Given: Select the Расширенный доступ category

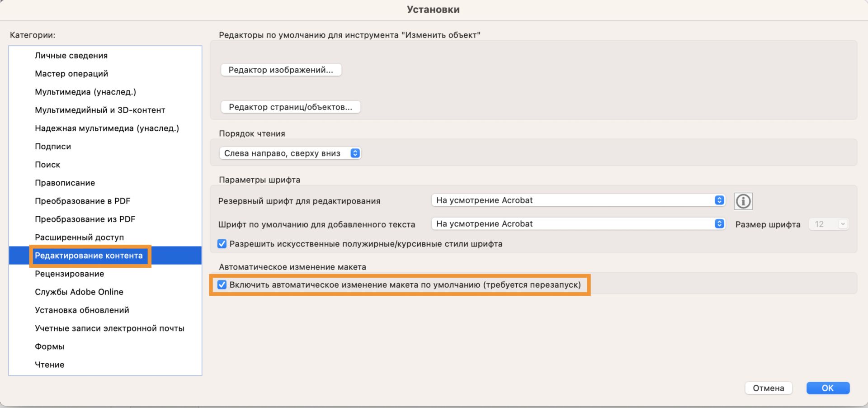Looking at the screenshot, I should point(80,237).
